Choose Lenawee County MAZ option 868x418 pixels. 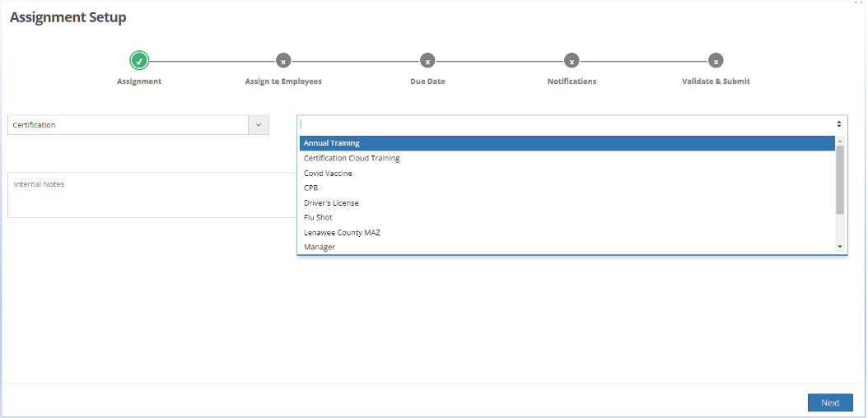point(567,232)
